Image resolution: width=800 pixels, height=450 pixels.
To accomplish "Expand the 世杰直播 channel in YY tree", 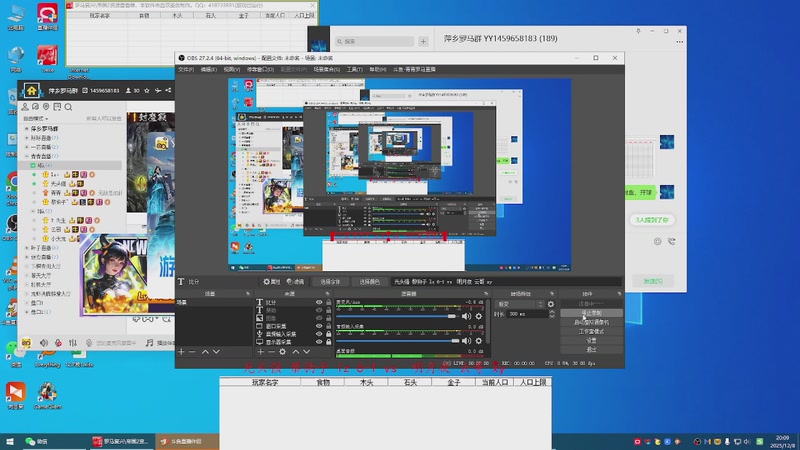I will pos(27,257).
